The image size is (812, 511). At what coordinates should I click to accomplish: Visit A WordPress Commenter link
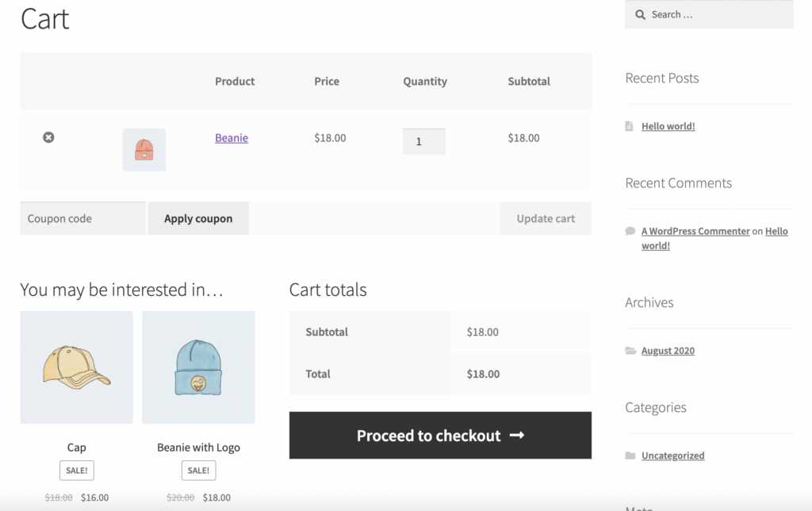pyautogui.click(x=695, y=231)
